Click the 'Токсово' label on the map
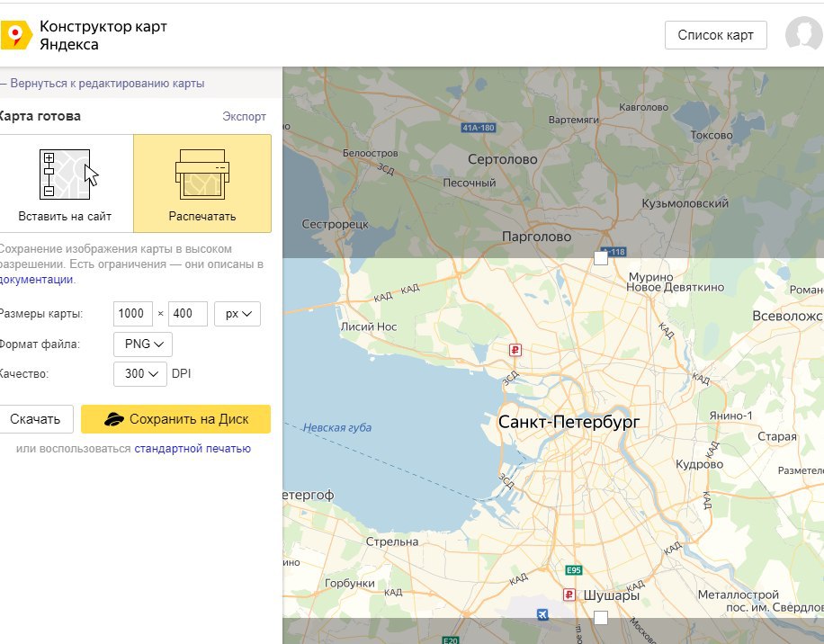The image size is (824, 644). 712,135
